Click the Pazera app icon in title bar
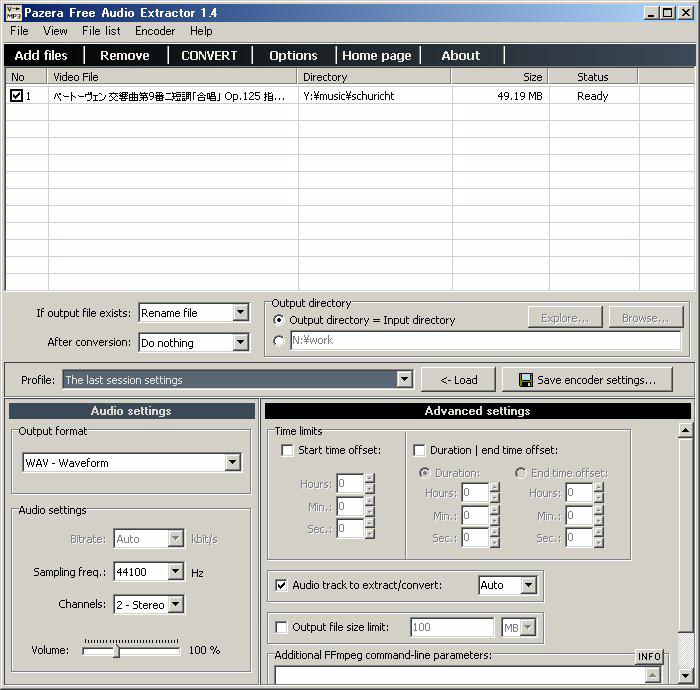The height and width of the screenshot is (690, 700). [13, 13]
